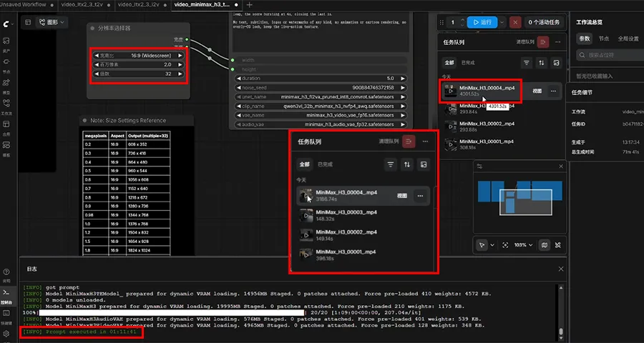Select the 参数 tab in 工作流总览
This screenshot has width=644, height=343.
pyautogui.click(x=585, y=39)
